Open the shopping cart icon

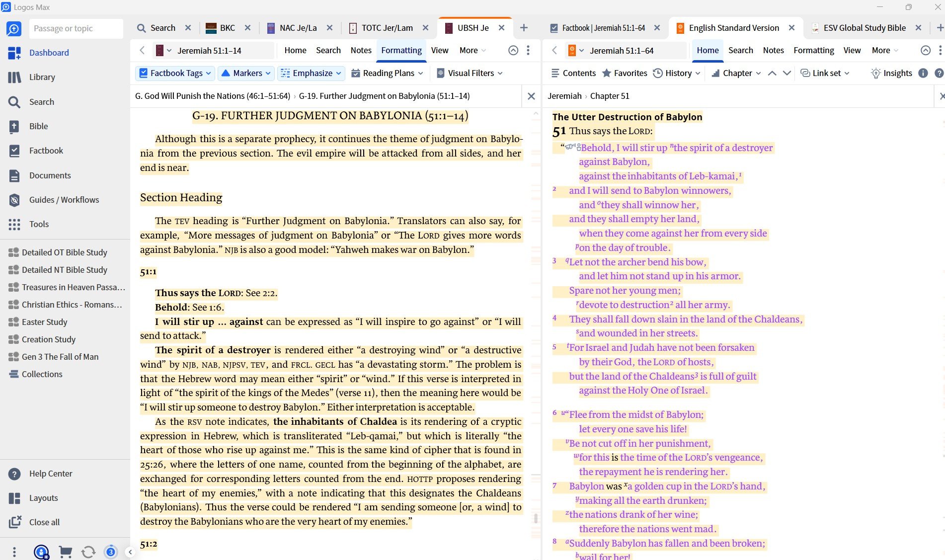pos(65,552)
